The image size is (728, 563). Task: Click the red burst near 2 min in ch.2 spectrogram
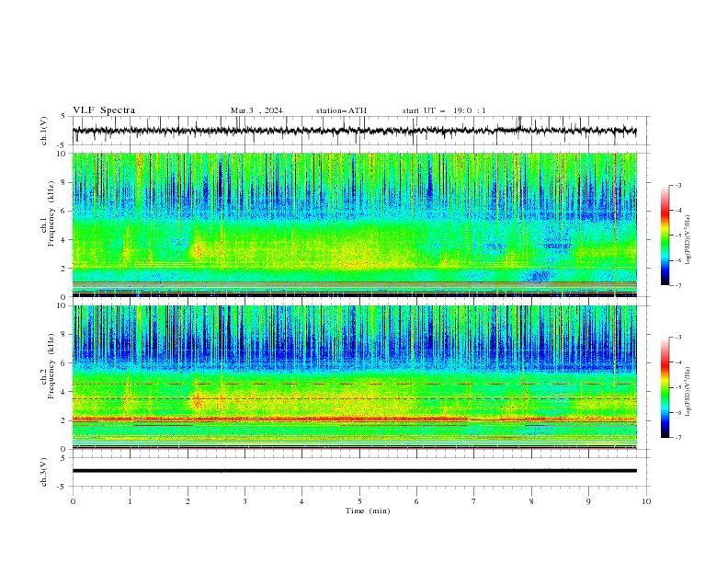tap(199, 401)
